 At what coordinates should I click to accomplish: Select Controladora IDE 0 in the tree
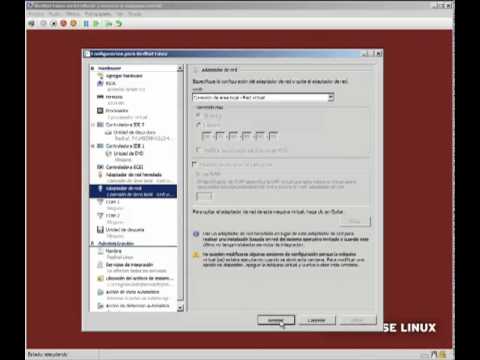[x=124, y=124]
